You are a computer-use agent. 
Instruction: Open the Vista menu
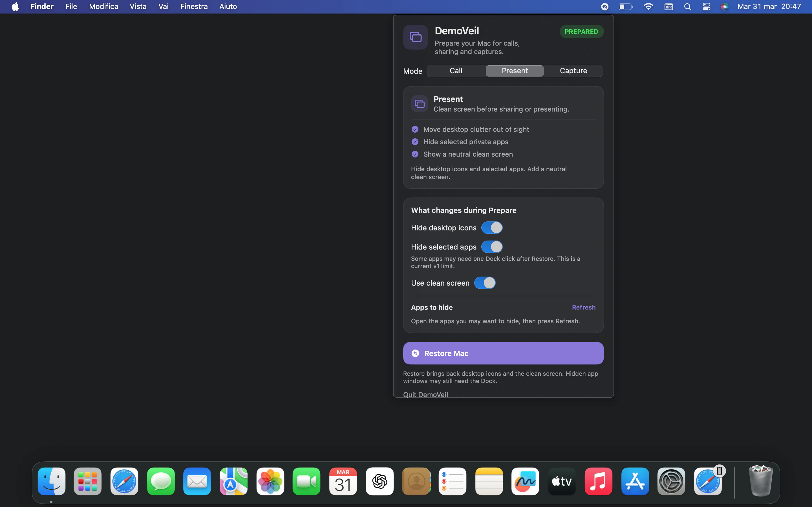coord(138,7)
